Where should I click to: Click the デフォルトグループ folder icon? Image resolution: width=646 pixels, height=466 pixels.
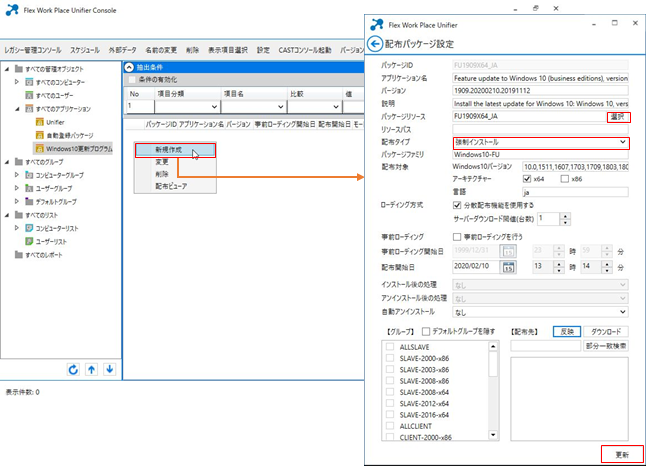[29, 201]
